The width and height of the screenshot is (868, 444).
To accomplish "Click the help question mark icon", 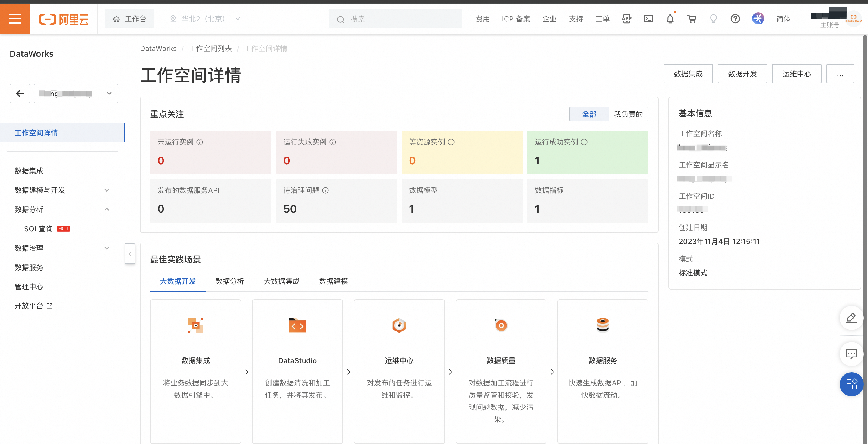I will point(735,19).
